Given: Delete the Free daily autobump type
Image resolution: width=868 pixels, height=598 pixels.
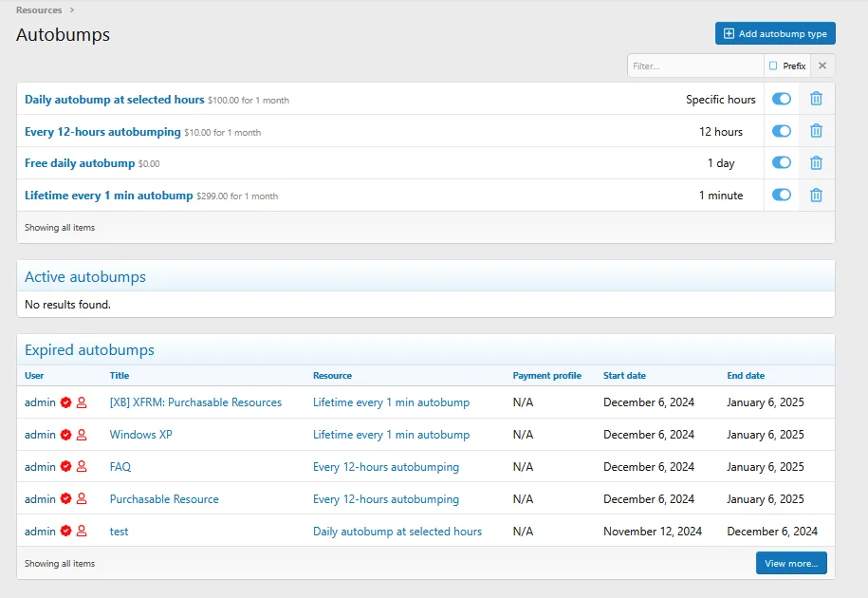Looking at the screenshot, I should [x=816, y=163].
